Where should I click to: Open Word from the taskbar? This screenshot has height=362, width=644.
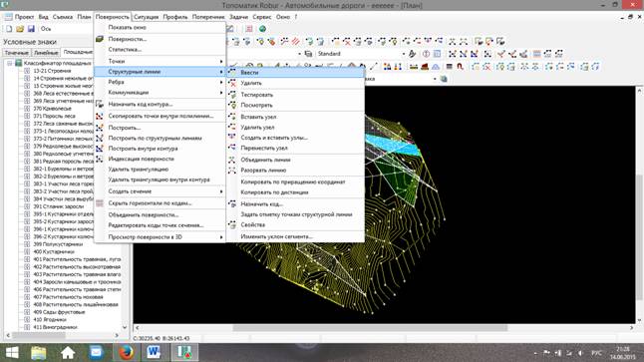[x=154, y=353]
